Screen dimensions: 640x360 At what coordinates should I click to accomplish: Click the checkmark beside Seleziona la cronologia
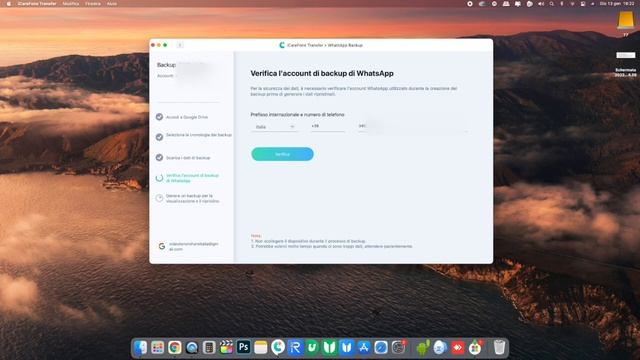point(159,137)
